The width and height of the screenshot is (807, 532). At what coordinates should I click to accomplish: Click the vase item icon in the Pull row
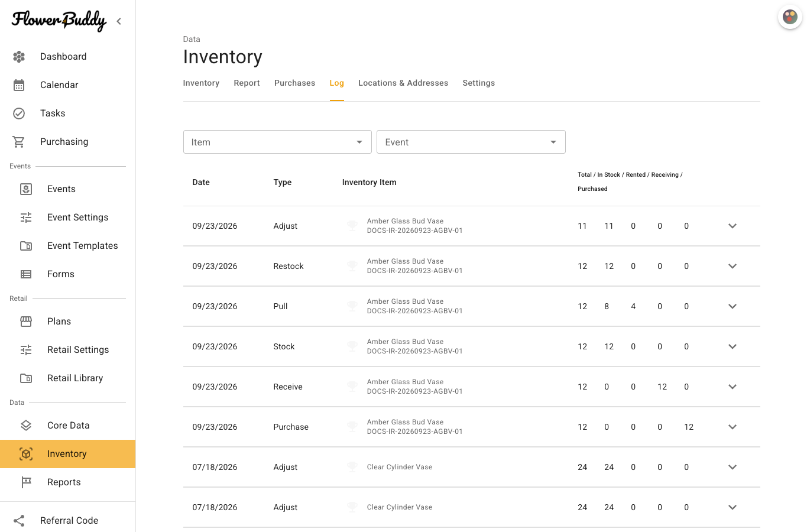(352, 306)
